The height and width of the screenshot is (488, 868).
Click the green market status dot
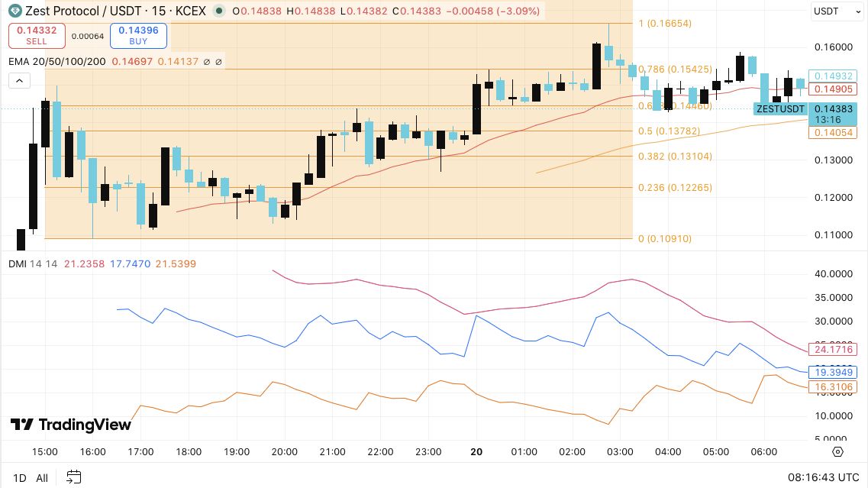(x=219, y=11)
